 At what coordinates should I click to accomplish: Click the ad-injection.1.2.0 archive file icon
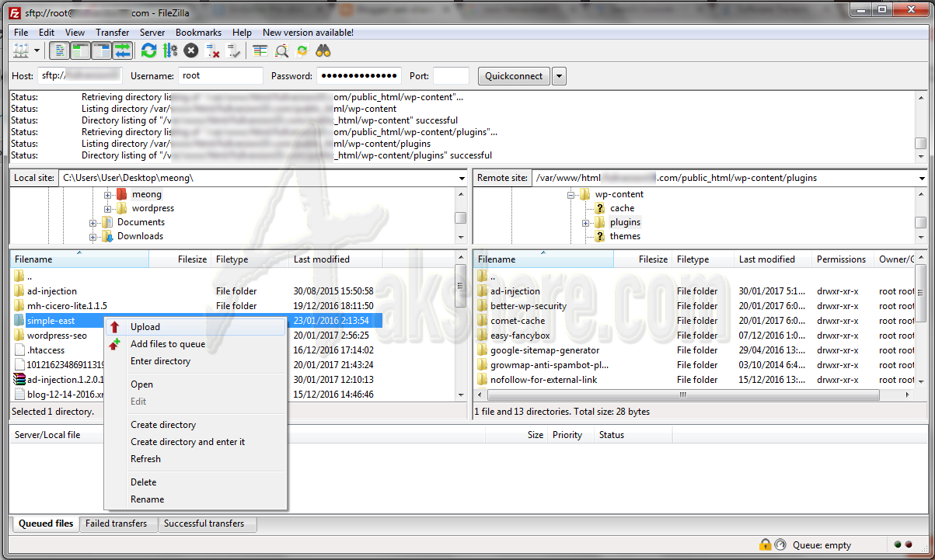[x=20, y=380]
